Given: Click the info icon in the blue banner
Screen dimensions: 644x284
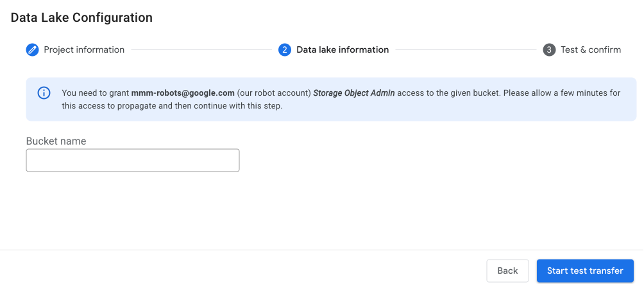Looking at the screenshot, I should 44,93.
